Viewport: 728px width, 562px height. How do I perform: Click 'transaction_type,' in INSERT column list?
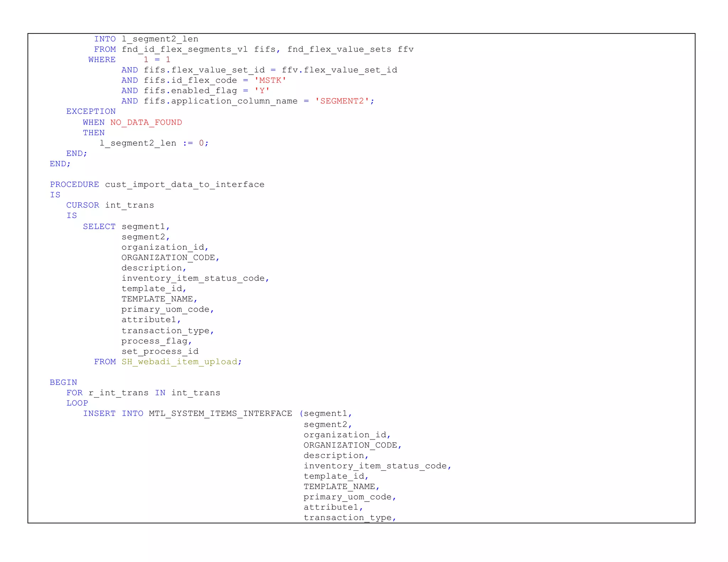(350, 518)
